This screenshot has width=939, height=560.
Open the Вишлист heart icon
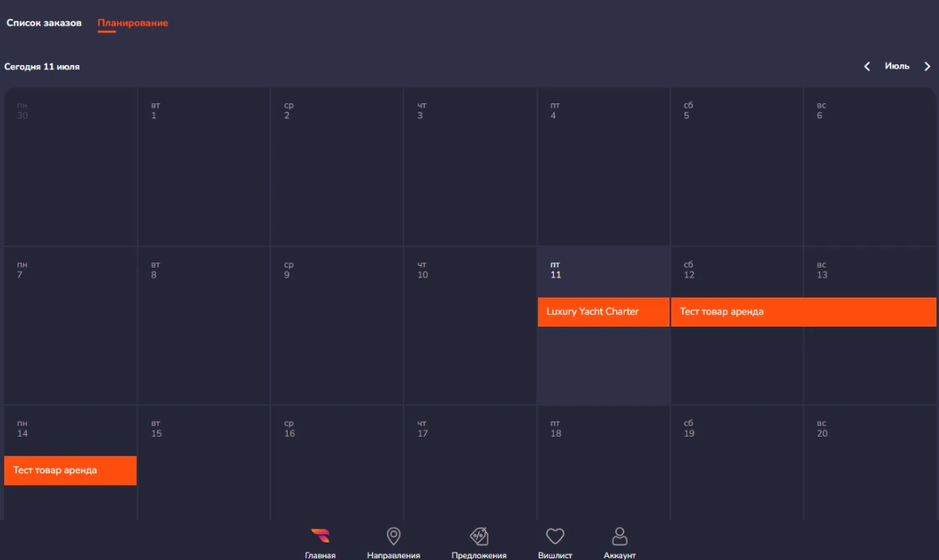[555, 537]
